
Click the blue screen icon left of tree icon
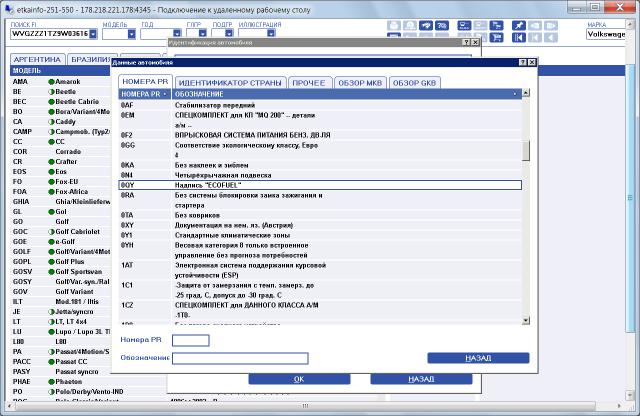pos(464,26)
